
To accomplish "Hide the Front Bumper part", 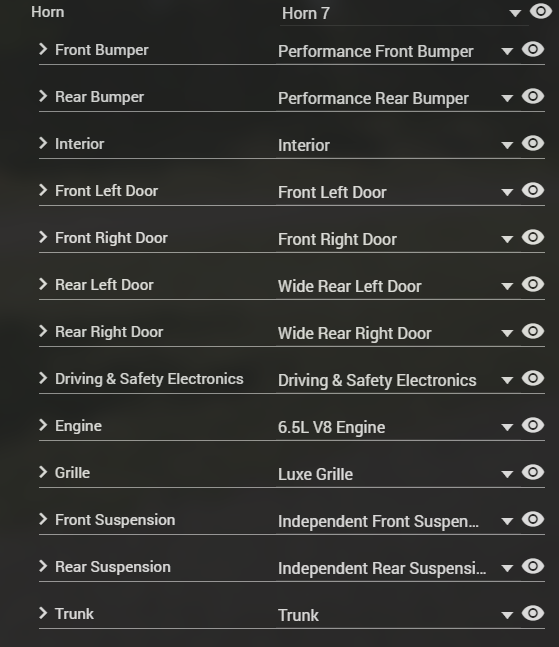I will point(533,49).
